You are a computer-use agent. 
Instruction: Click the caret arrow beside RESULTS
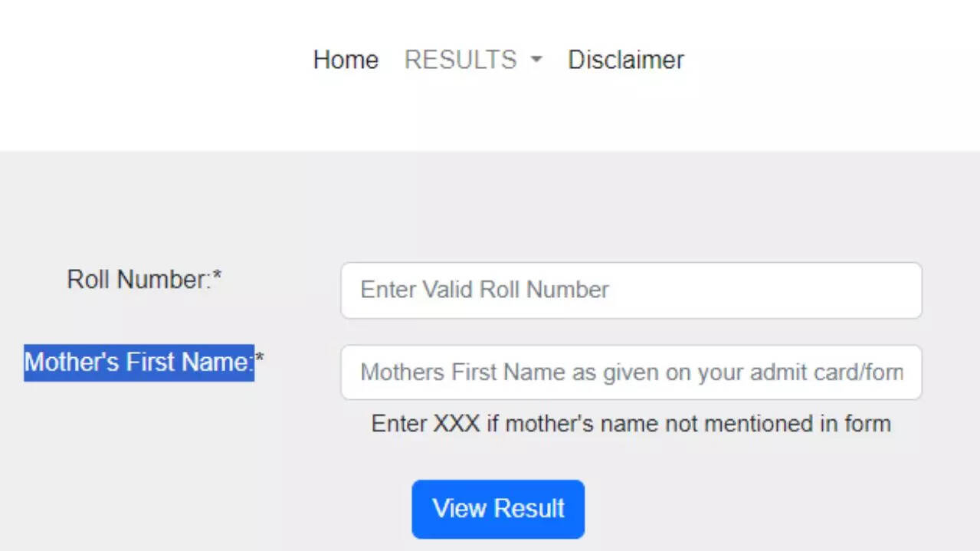[536, 60]
